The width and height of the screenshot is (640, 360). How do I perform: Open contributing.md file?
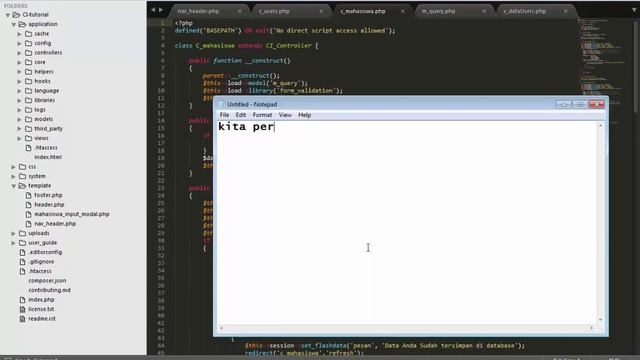(49, 290)
